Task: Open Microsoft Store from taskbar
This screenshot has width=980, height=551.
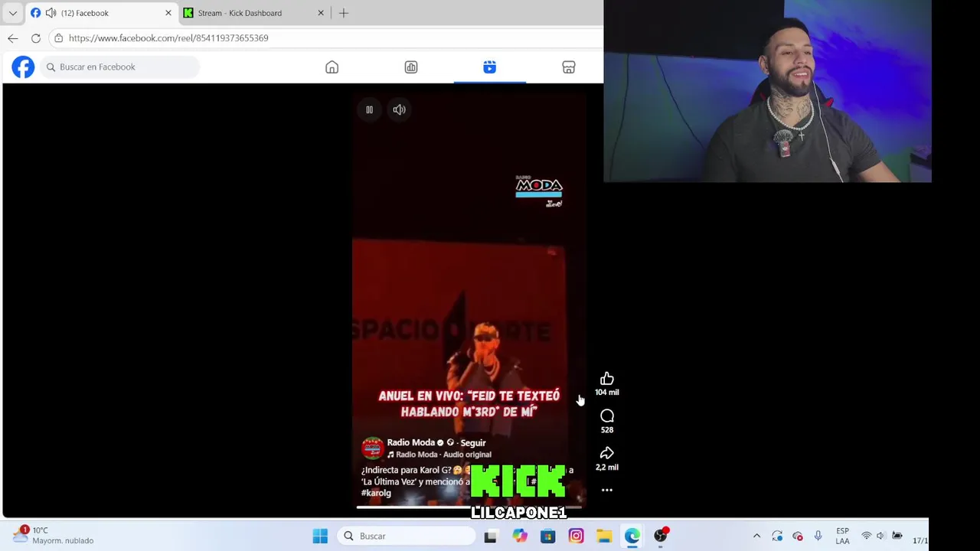Action: coord(547,536)
